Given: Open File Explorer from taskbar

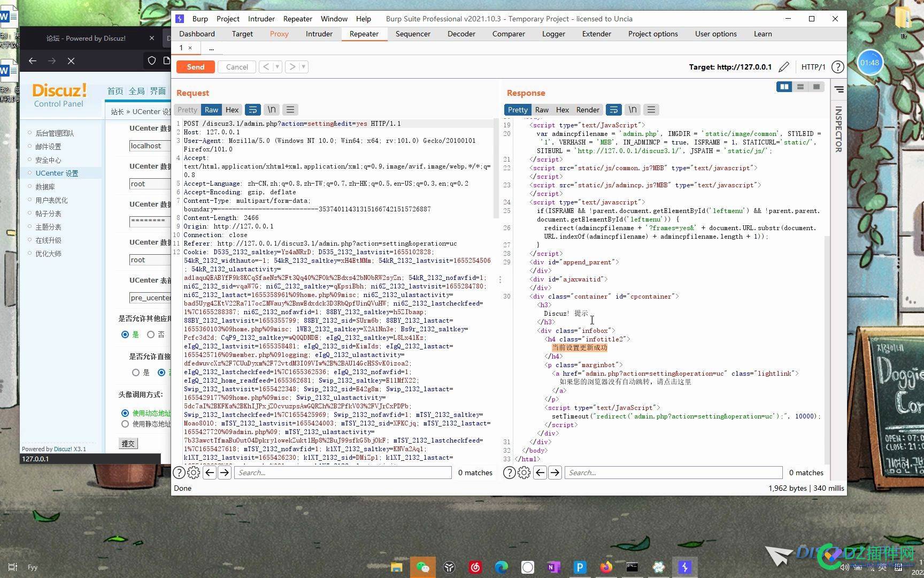Looking at the screenshot, I should coord(396,567).
